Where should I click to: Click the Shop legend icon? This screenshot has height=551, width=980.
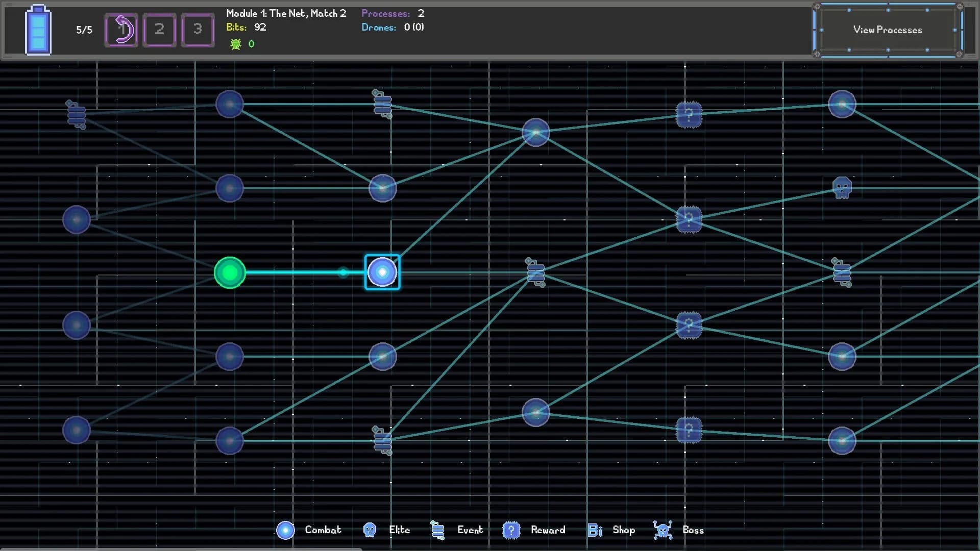(595, 530)
